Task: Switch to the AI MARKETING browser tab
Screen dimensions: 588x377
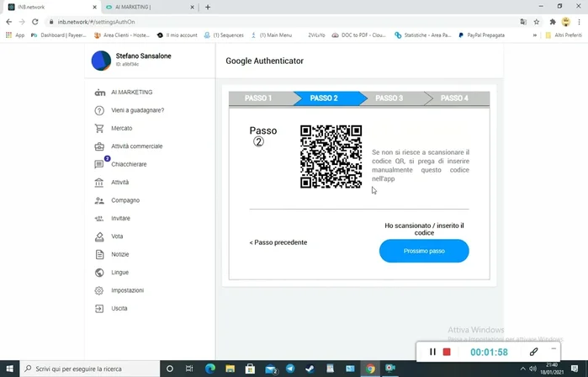Action: click(148, 7)
